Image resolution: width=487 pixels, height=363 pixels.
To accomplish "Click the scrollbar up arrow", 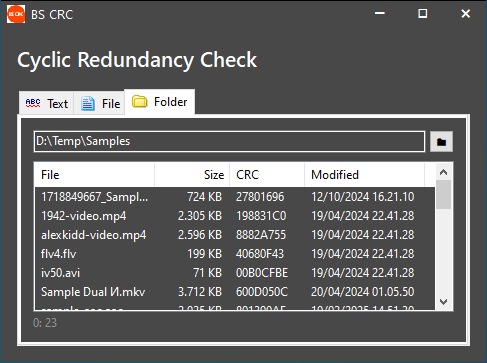I will [443, 172].
